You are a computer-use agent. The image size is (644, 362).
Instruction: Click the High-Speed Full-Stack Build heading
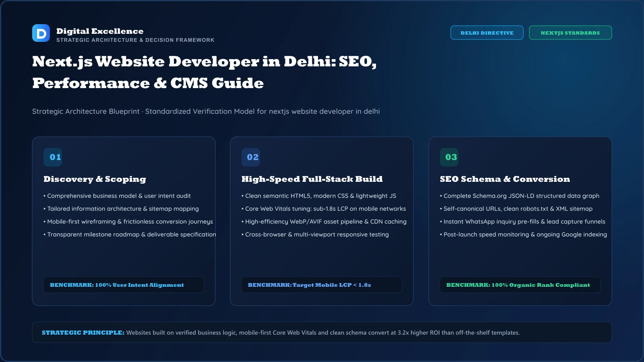coord(312,179)
